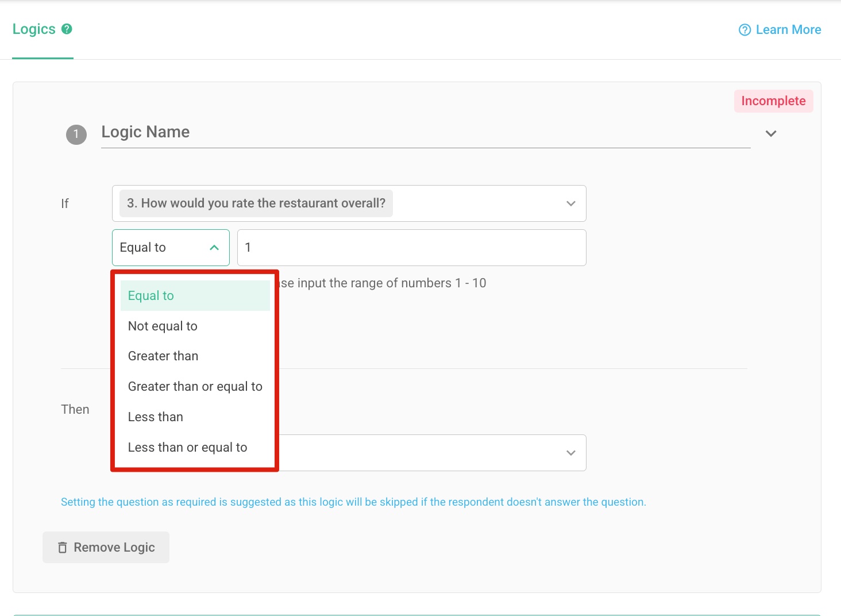The height and width of the screenshot is (616, 841).
Task: Choose Less than or equal to option
Action: [187, 447]
